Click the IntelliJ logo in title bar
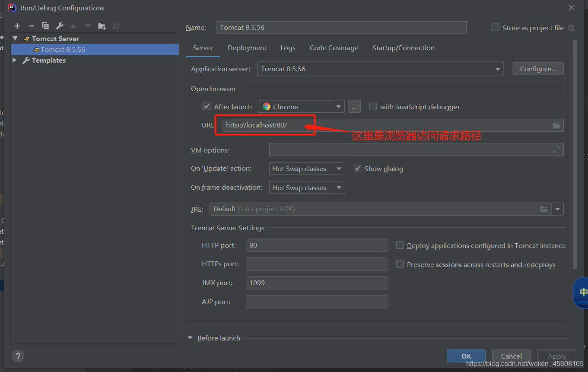The height and width of the screenshot is (372, 588). point(12,8)
